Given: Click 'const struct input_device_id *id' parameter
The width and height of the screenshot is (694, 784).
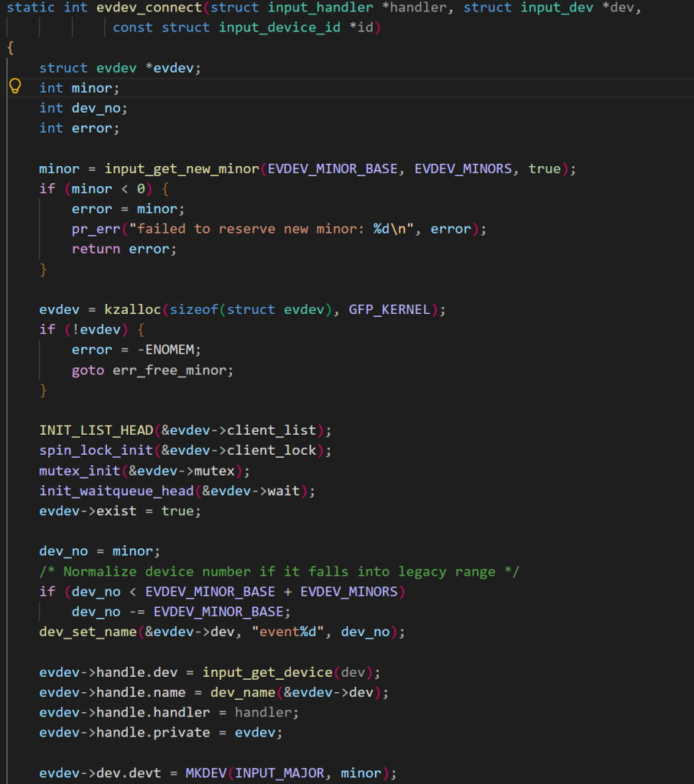Looking at the screenshot, I should pyautogui.click(x=243, y=28).
